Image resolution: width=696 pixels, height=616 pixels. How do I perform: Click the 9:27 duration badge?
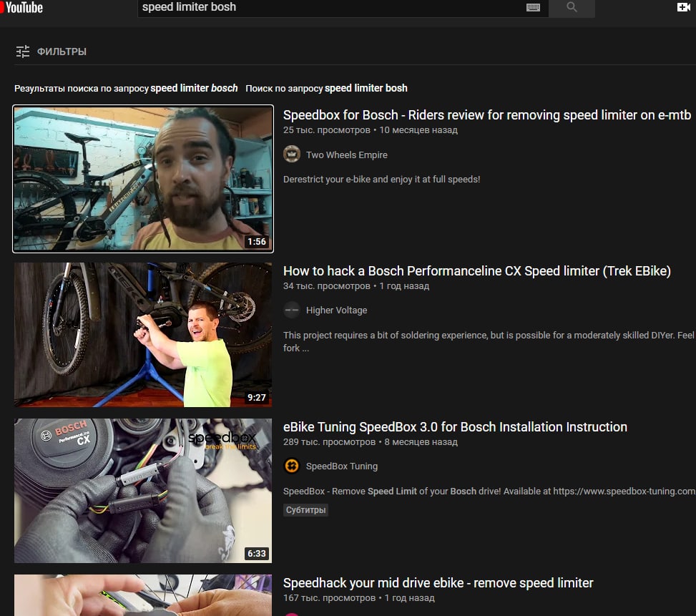point(257,397)
